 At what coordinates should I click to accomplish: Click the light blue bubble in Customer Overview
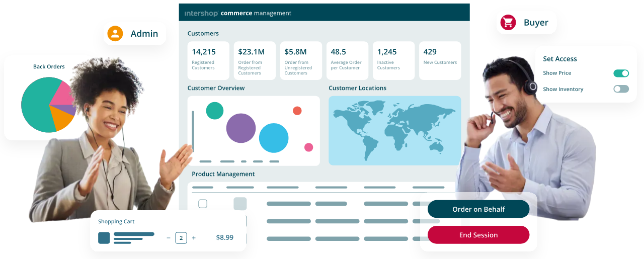point(274,138)
